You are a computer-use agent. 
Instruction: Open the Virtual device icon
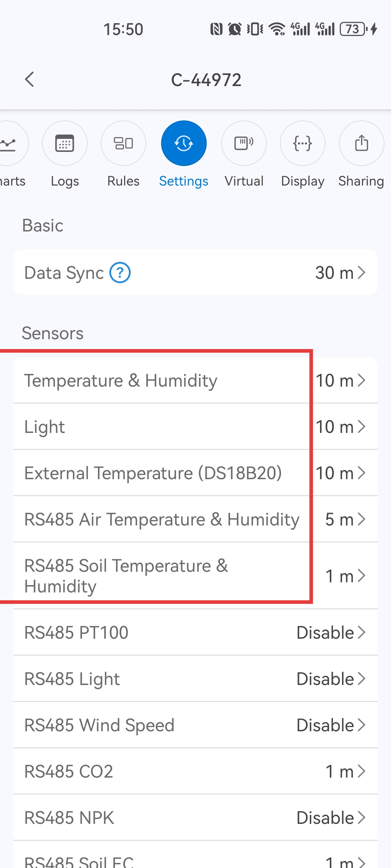(x=244, y=143)
